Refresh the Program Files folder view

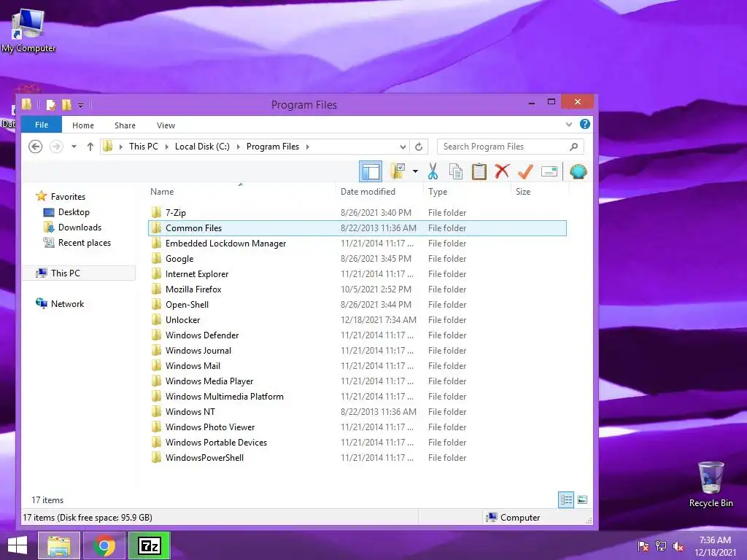coord(419,147)
